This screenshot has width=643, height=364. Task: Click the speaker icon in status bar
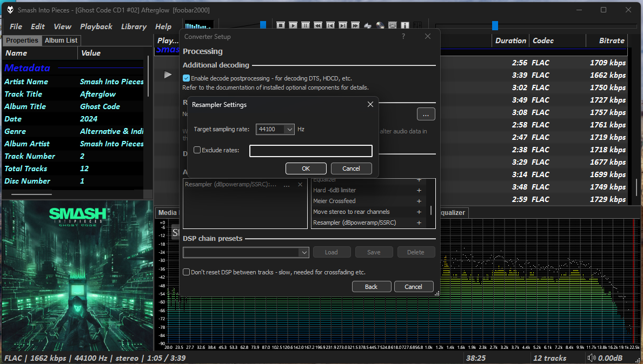[x=592, y=358]
